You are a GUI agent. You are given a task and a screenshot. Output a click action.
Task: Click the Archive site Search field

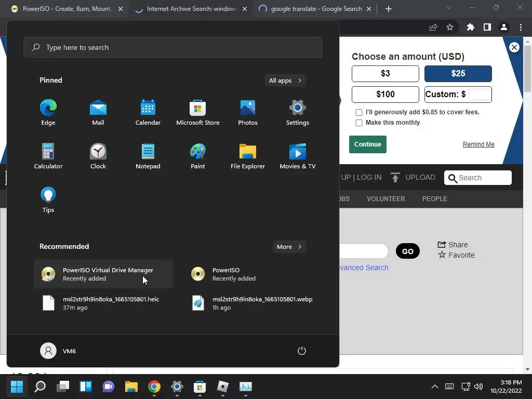click(x=478, y=178)
